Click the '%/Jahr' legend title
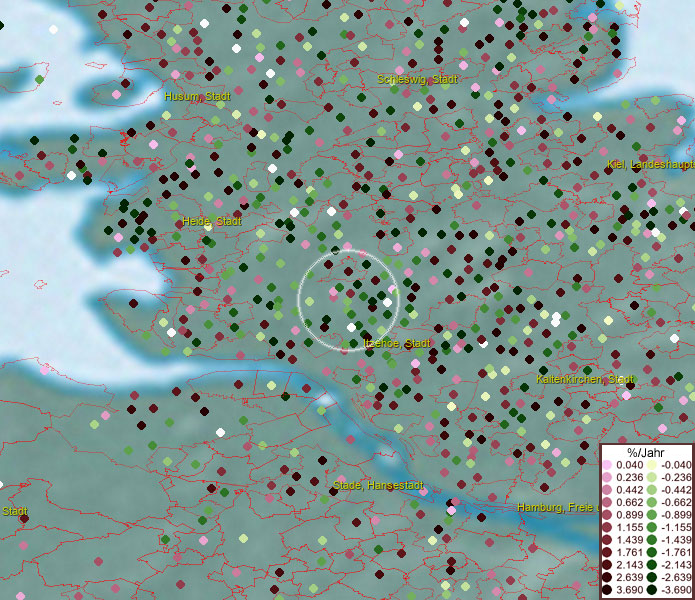695x600 pixels. tap(646, 452)
